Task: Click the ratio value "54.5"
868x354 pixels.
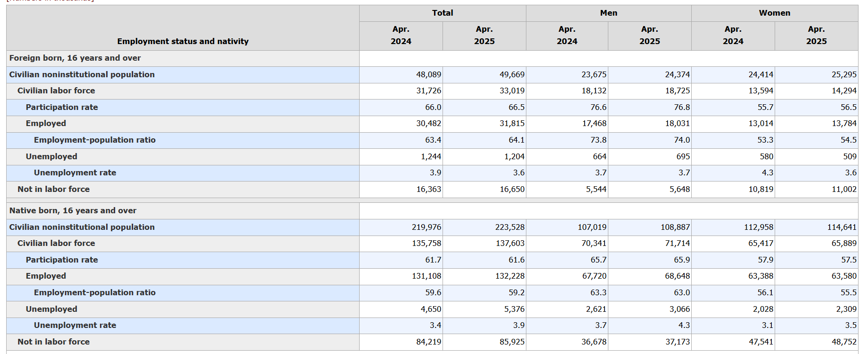Action: click(x=849, y=140)
